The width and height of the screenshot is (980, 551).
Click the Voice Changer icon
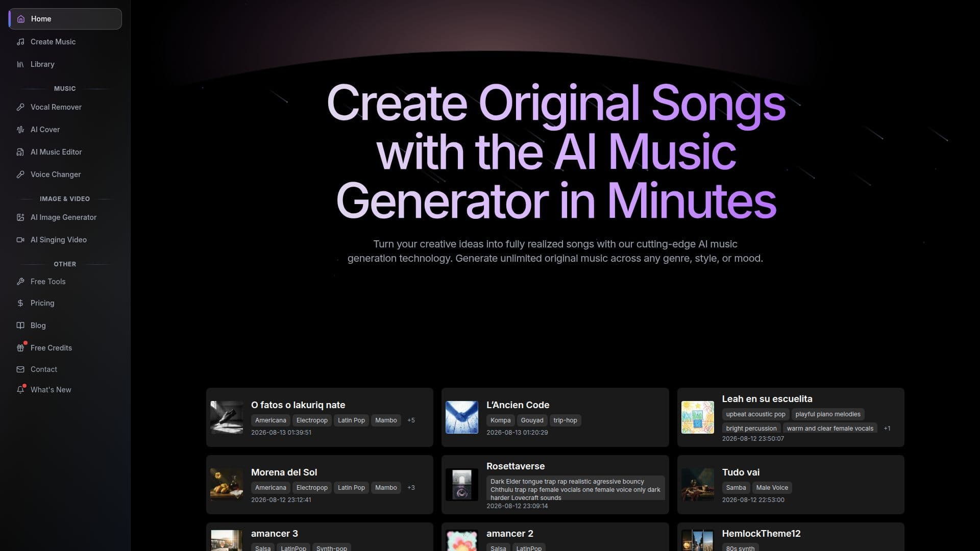(x=20, y=174)
